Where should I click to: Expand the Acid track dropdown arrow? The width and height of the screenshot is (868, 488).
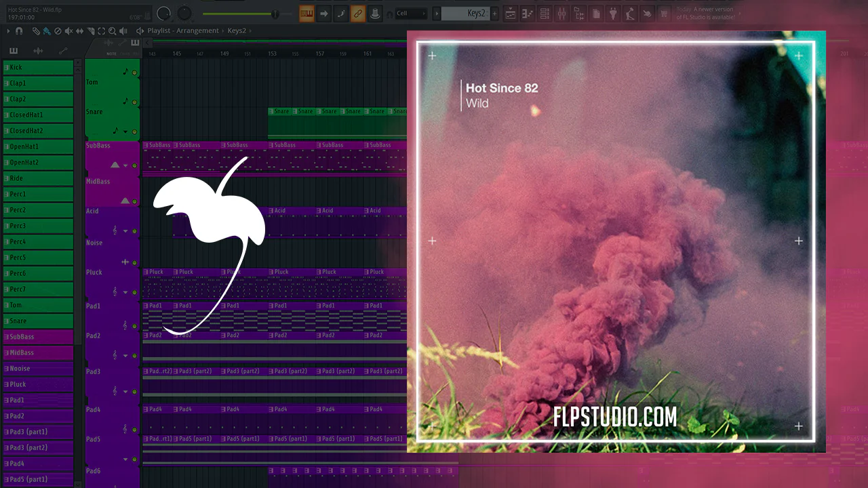(x=125, y=231)
